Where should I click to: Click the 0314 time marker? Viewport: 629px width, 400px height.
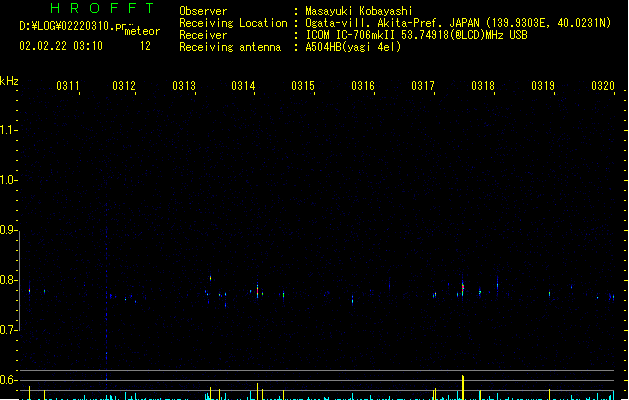[x=243, y=86]
